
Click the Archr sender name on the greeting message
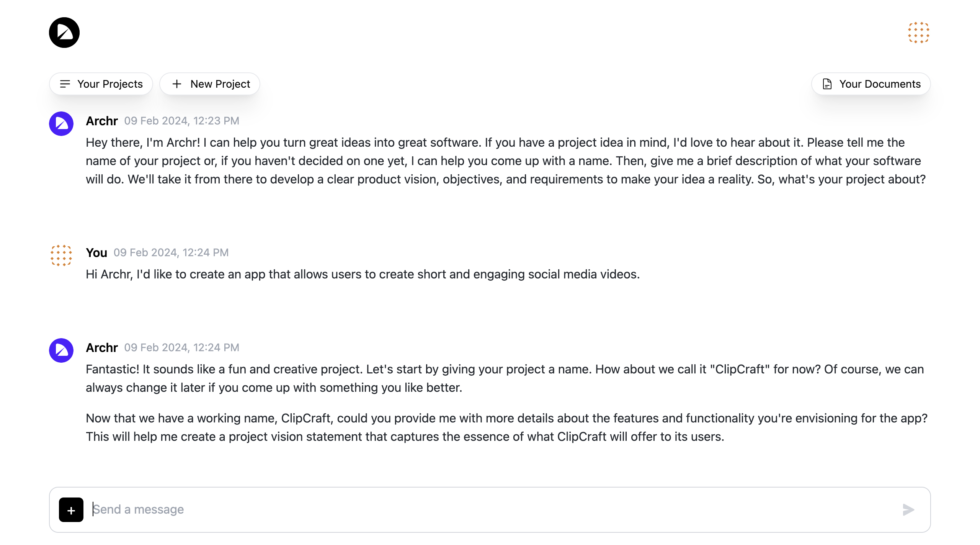point(102,121)
